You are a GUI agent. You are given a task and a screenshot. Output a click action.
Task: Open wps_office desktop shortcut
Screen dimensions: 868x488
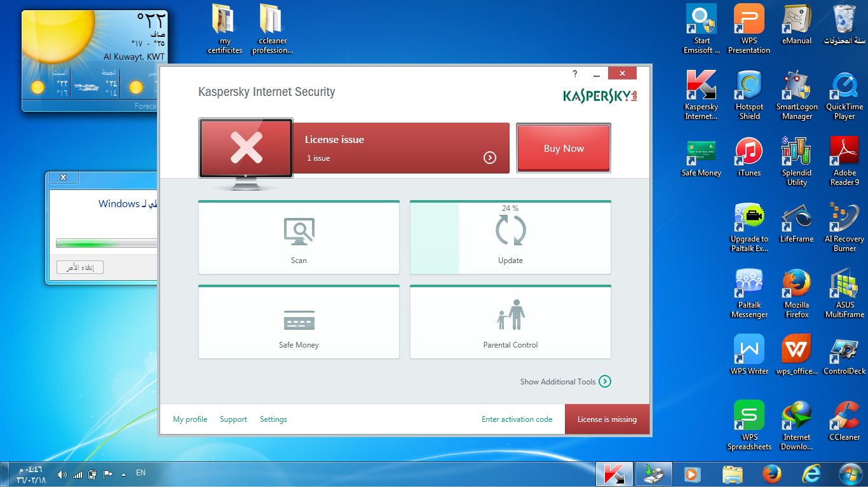tap(797, 355)
